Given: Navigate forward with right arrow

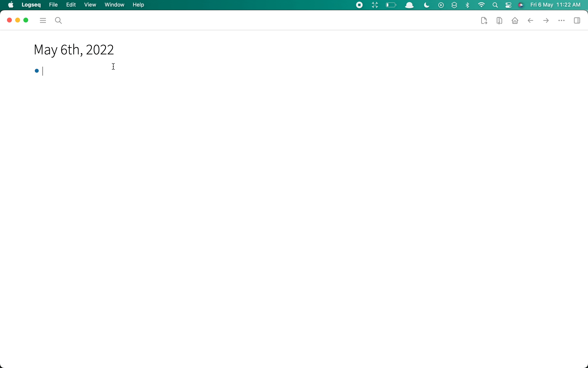Looking at the screenshot, I should (546, 21).
